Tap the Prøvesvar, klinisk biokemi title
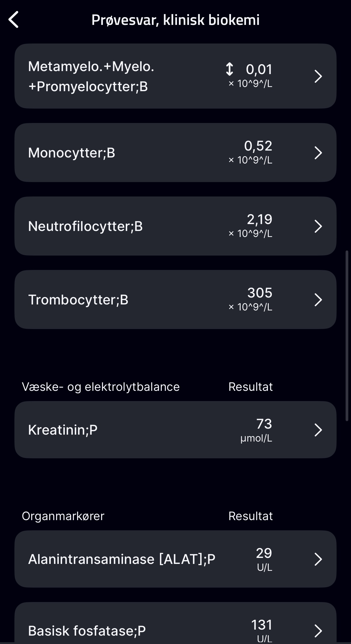The image size is (351, 644). pyautogui.click(x=175, y=20)
